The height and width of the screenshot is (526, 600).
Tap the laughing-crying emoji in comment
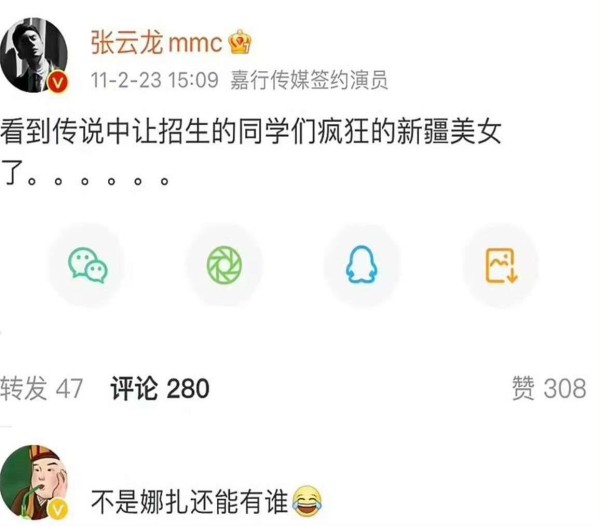click(x=307, y=502)
